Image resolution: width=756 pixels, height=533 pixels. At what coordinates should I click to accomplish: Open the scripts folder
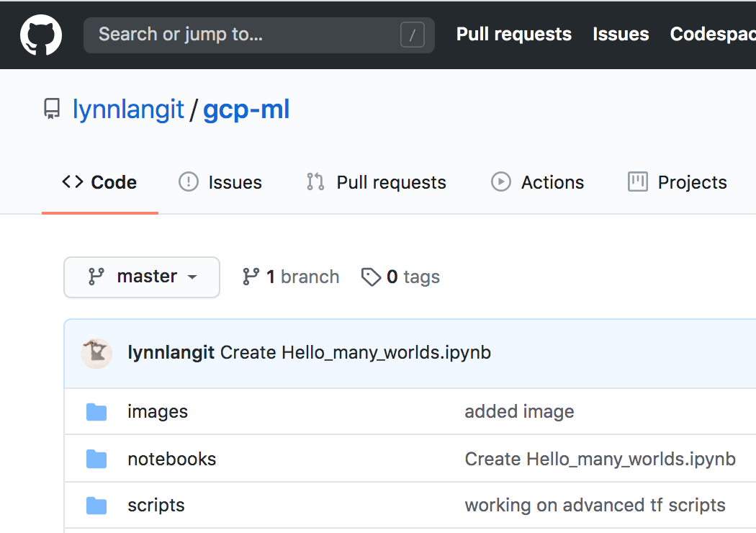click(156, 505)
